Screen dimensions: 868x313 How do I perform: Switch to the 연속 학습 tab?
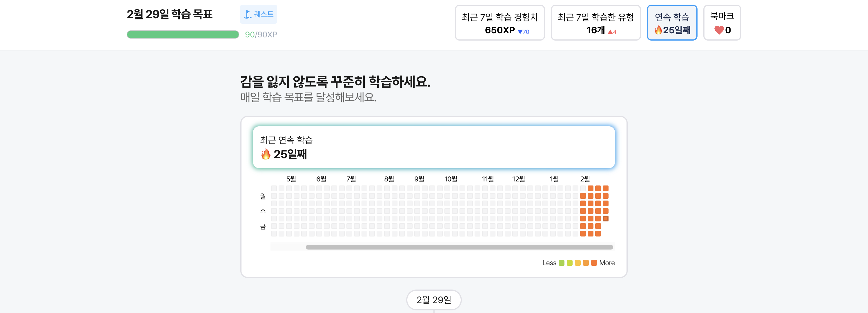coord(672,23)
